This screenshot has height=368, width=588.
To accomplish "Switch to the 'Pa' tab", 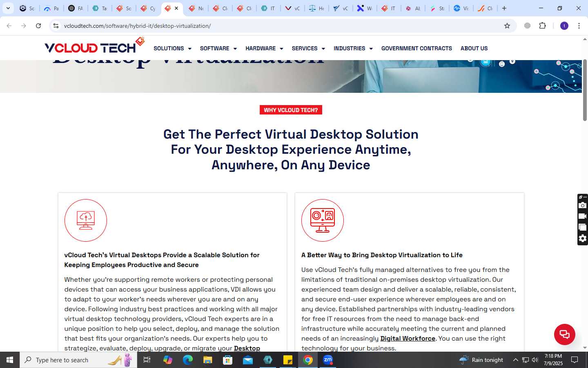I will (51, 8).
